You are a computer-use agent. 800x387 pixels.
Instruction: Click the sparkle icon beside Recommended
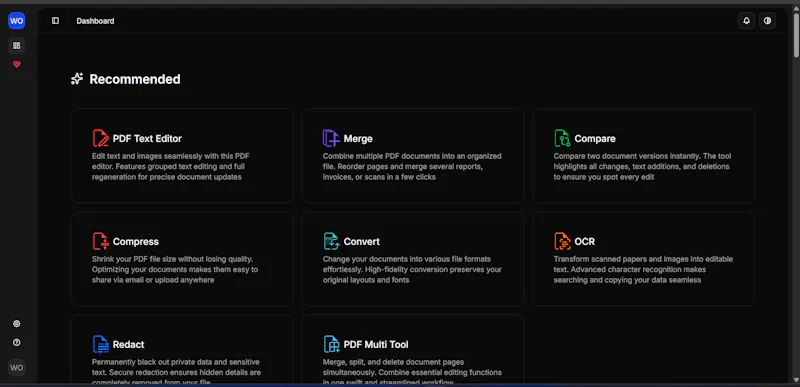point(77,79)
